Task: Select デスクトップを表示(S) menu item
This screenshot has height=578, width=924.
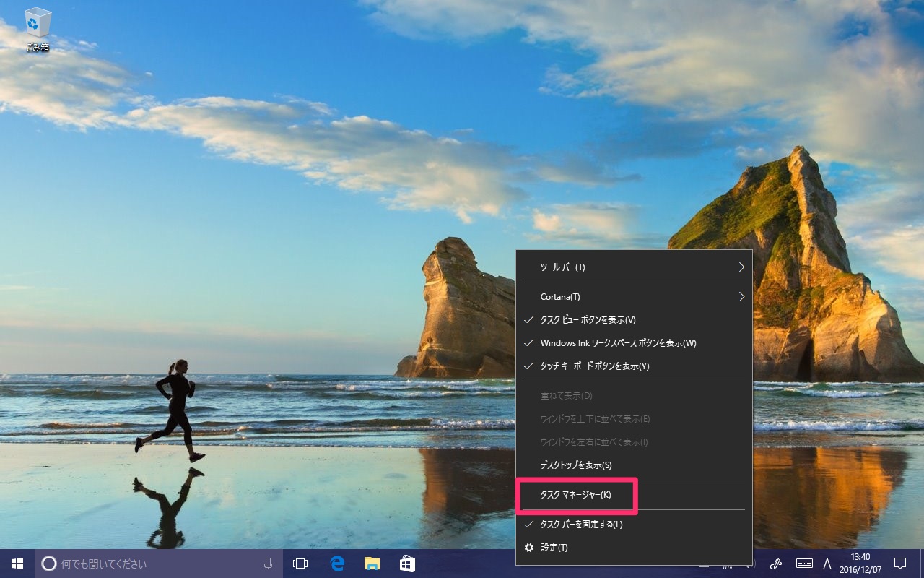Action: [635, 465]
